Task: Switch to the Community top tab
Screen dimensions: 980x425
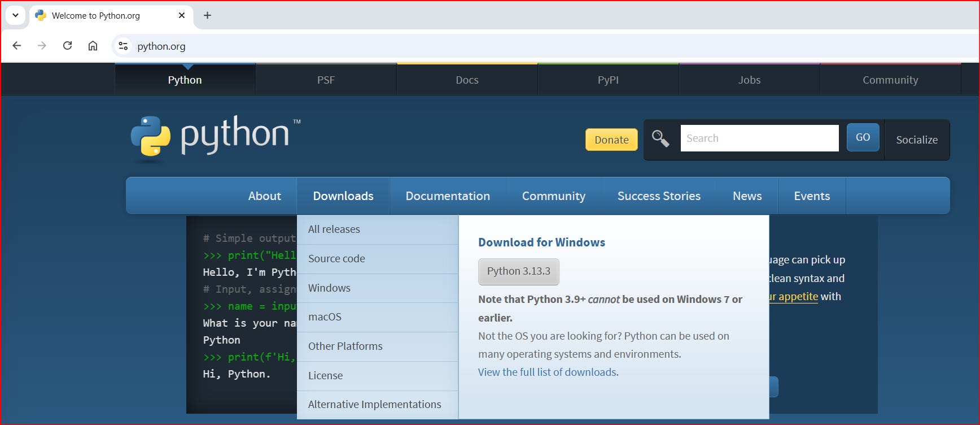Action: click(x=890, y=80)
